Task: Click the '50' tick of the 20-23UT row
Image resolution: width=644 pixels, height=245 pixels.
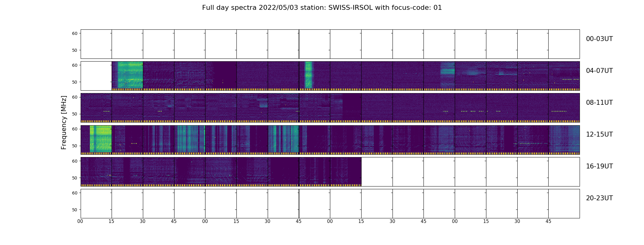Action: (75, 210)
